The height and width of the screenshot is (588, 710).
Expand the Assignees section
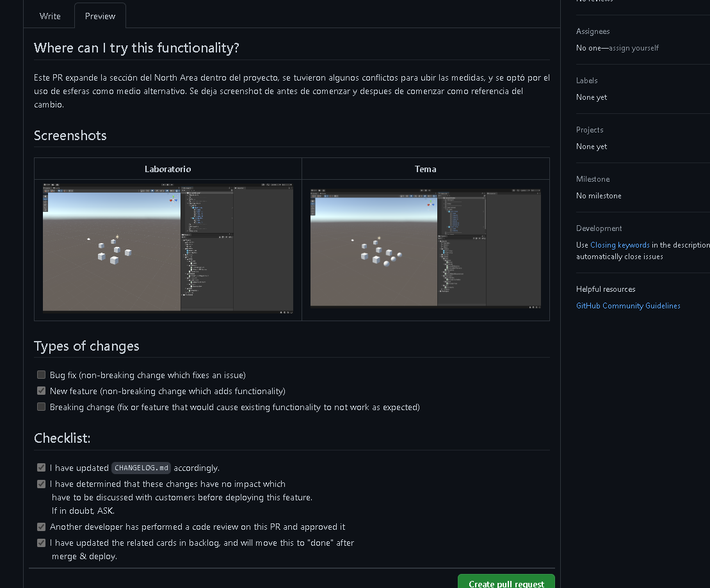(593, 31)
